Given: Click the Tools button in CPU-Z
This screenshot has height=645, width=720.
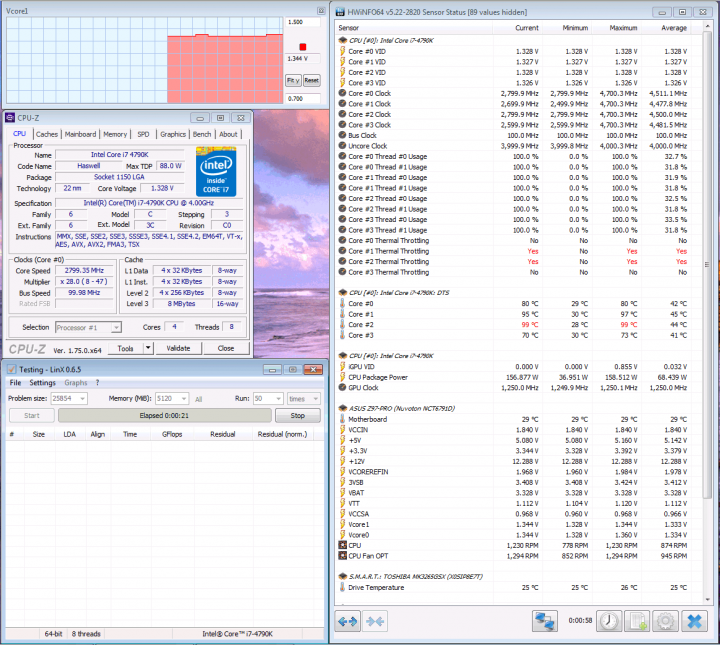Looking at the screenshot, I should [x=125, y=348].
